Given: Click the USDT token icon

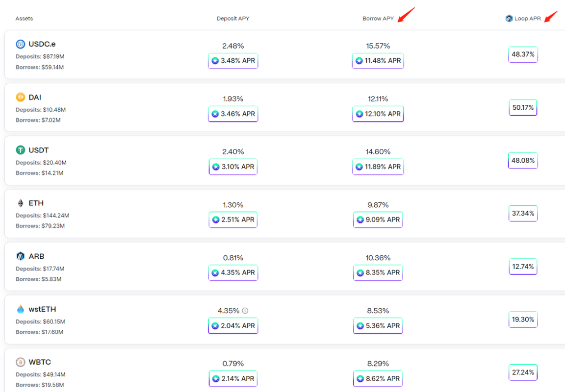Looking at the screenshot, I should pos(21,150).
